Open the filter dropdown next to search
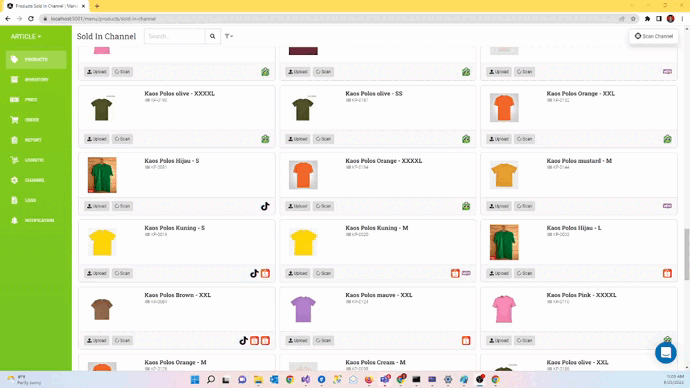This screenshot has height=388, width=690. pyautogui.click(x=229, y=37)
